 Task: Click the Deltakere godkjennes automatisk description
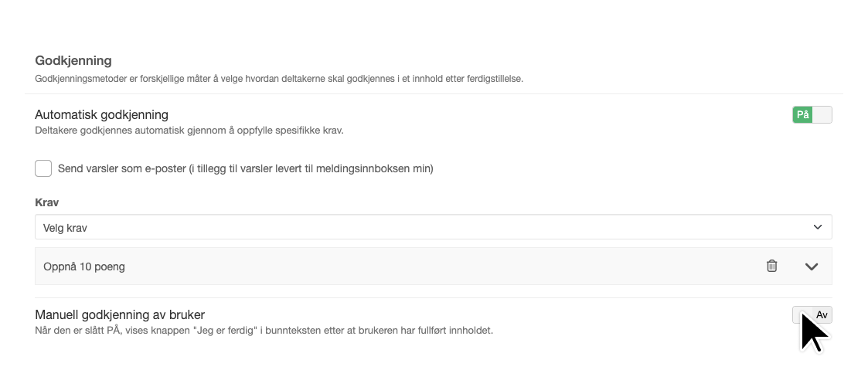click(189, 131)
